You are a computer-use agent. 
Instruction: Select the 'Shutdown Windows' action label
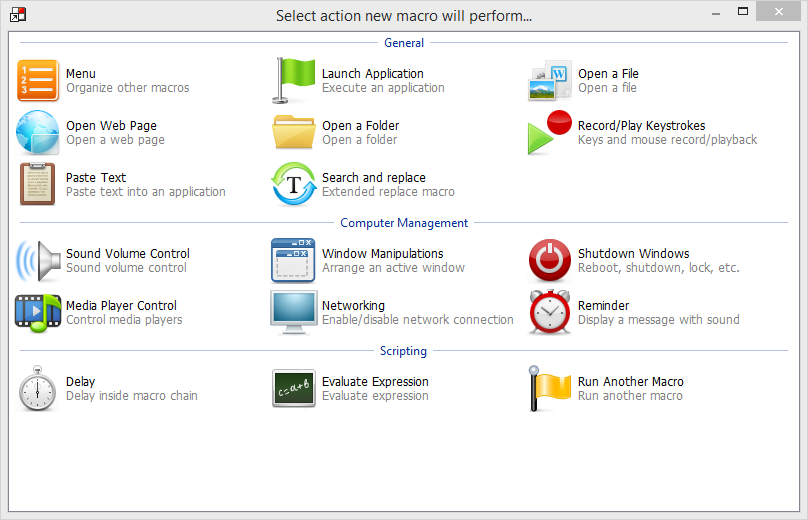coord(633,254)
